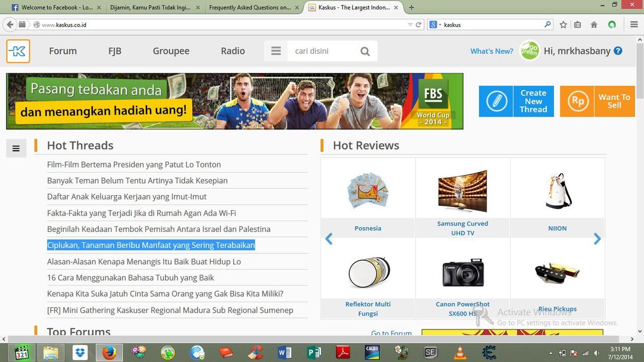Viewport: 644px width, 362px height.
Task: Open a new browser tab with plus
Action: (x=412, y=8)
